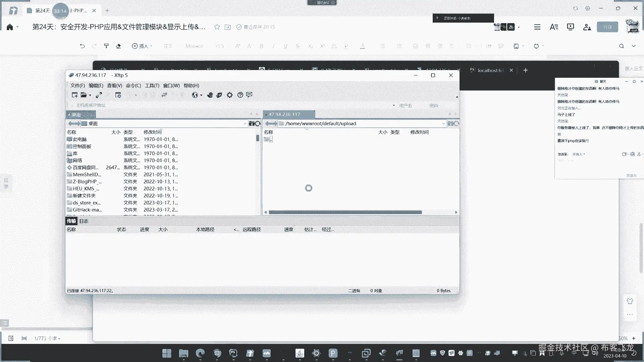This screenshot has height=362, width=644.
Task: Click the new session icon in Xftp toolbar
Action: pos(74,95)
